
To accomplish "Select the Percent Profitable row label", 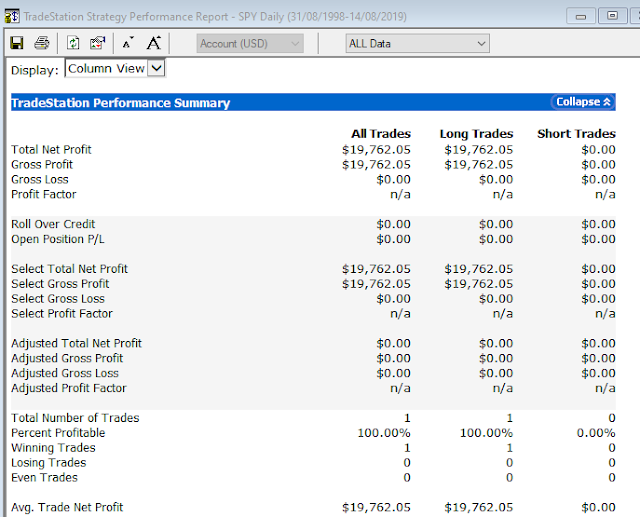I will 58,433.
